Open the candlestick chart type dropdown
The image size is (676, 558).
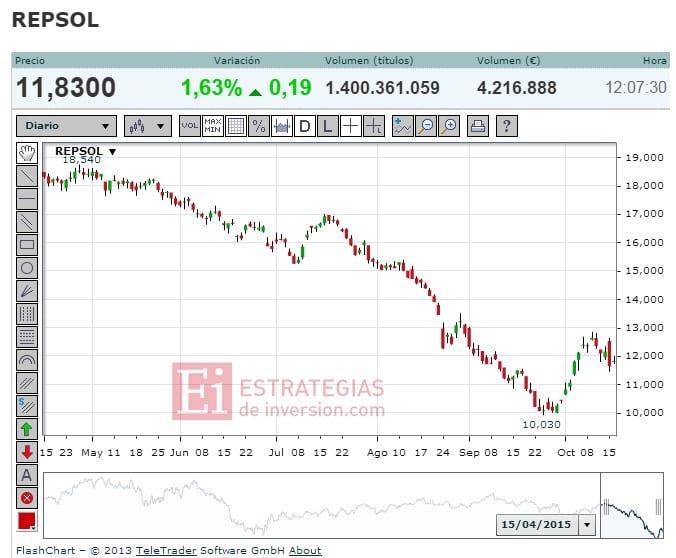coord(148,126)
